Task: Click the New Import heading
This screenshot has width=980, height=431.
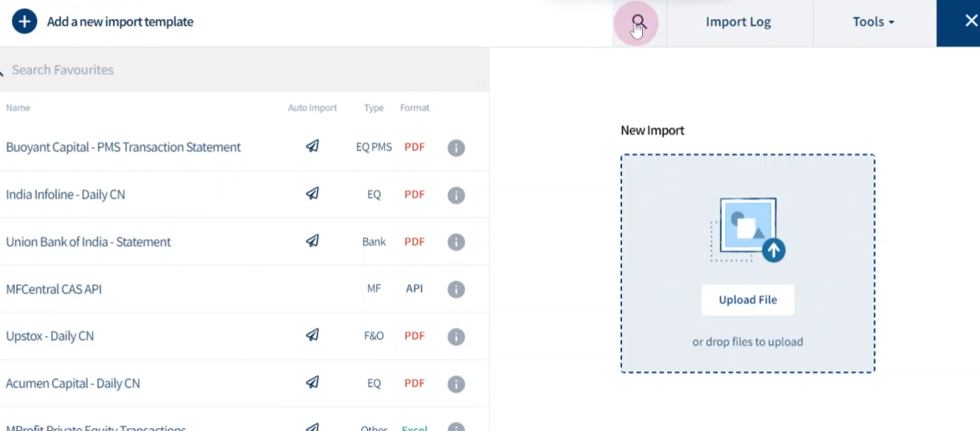Action: tap(652, 130)
